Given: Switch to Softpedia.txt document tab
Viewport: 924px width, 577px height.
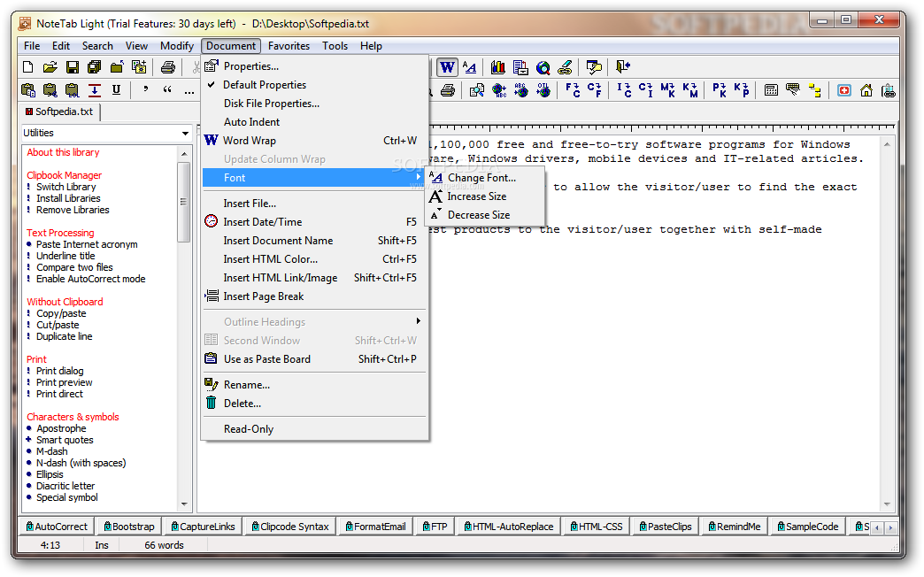Looking at the screenshot, I should (x=59, y=112).
